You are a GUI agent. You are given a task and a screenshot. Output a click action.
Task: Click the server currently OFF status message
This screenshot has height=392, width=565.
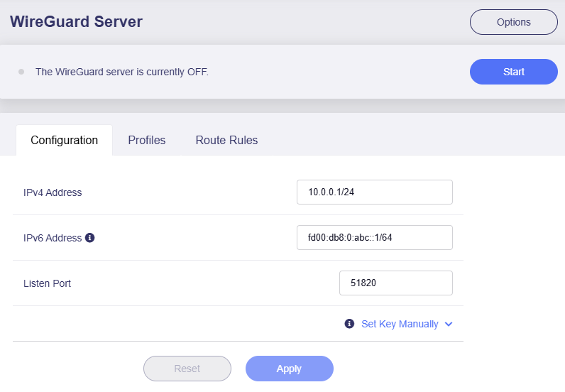click(122, 72)
